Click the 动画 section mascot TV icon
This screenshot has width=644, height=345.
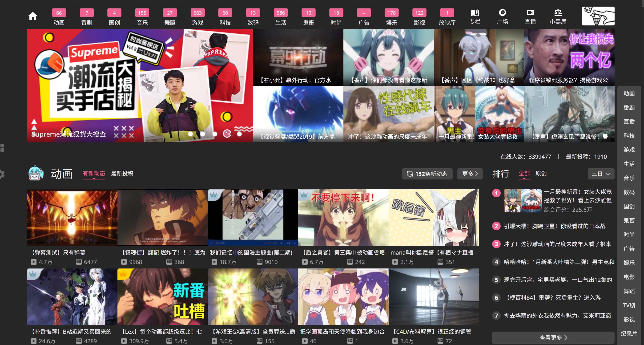click(x=36, y=173)
